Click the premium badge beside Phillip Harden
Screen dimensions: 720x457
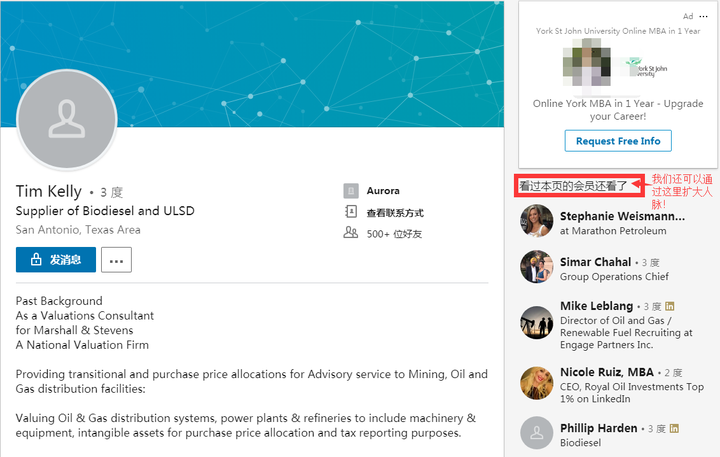674,429
